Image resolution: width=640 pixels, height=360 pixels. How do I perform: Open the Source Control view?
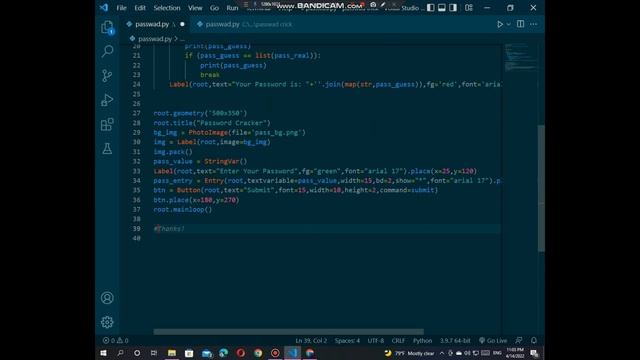coord(107,76)
